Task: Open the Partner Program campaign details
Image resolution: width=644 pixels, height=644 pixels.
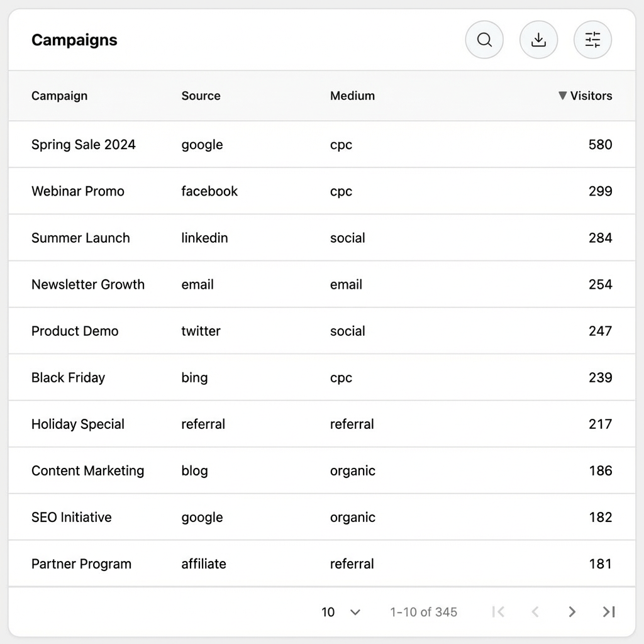Action: (81, 563)
